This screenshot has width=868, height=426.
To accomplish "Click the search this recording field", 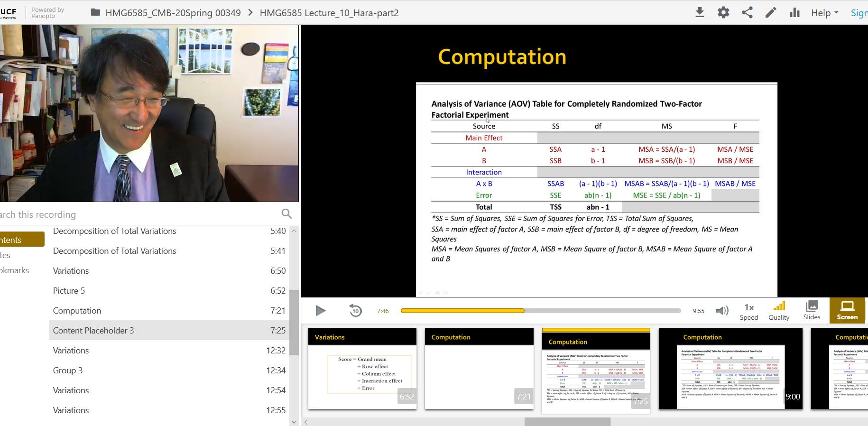I will coord(138,214).
